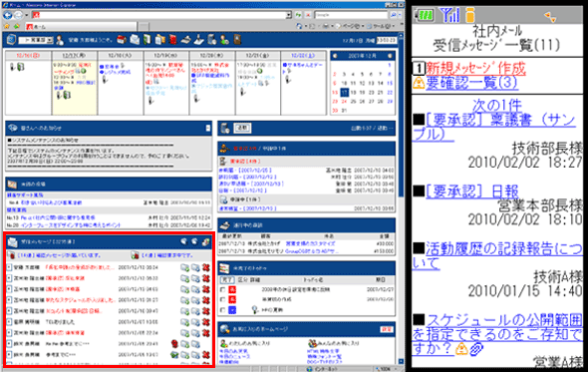Select day 31 in mini calendar
The height and width of the screenshot is (372, 588).
(x=344, y=111)
